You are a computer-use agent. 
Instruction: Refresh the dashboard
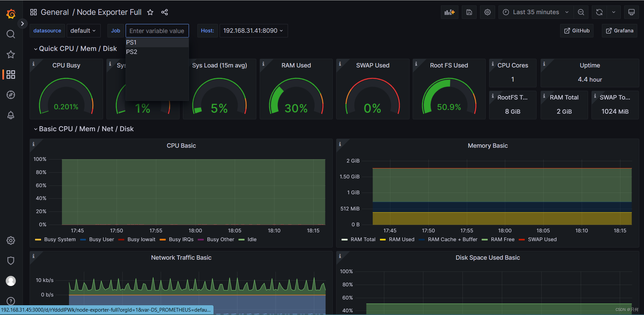pos(599,12)
